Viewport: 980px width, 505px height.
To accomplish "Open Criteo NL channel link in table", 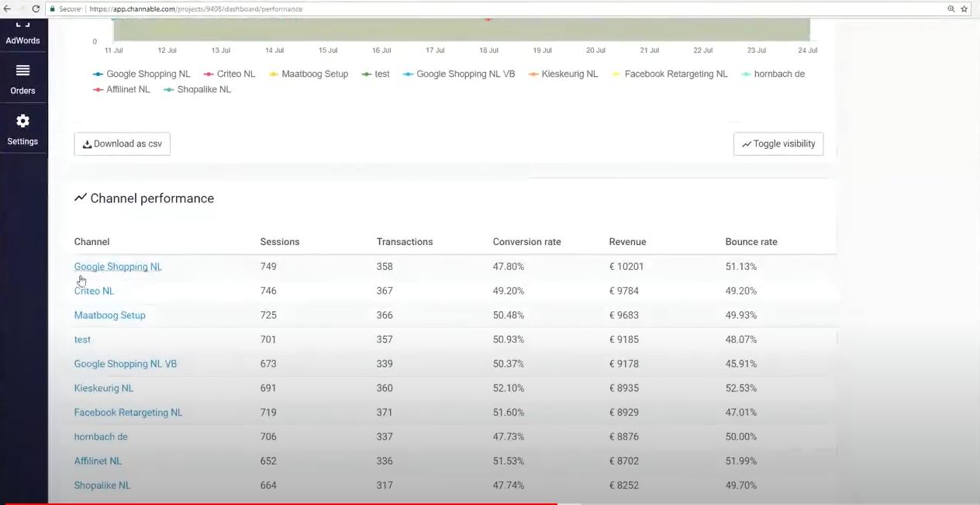I will coord(94,291).
